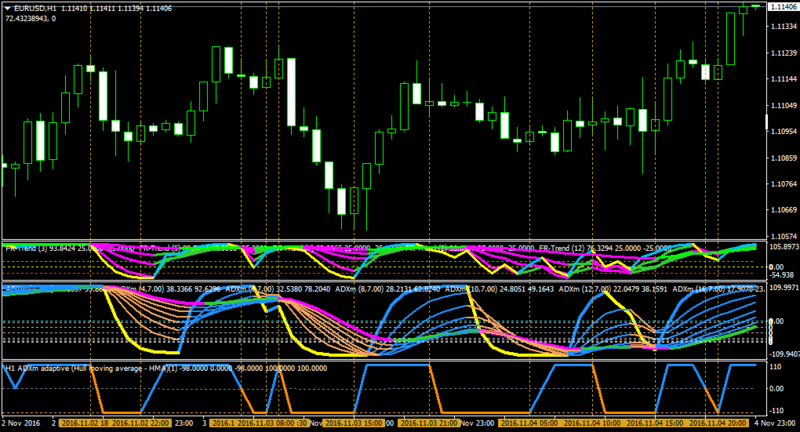Open the chart menu triangle beside EURUSD,H1

[x=8, y=9]
